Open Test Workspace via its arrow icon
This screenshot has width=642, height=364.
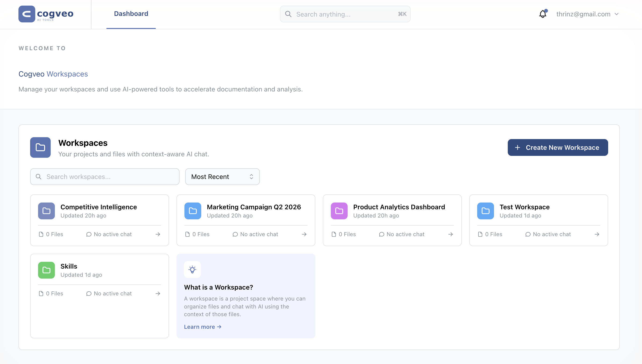(x=597, y=234)
